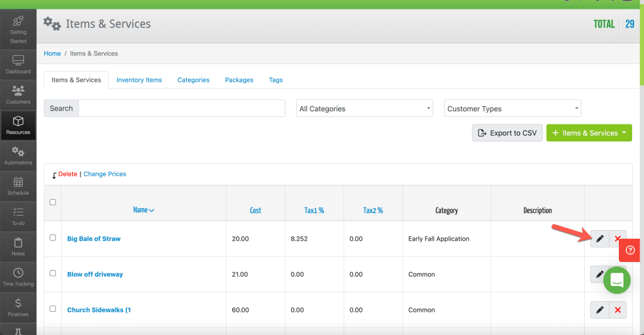The height and width of the screenshot is (335, 644).
Task: Switch to Categories tab
Action: pos(194,80)
